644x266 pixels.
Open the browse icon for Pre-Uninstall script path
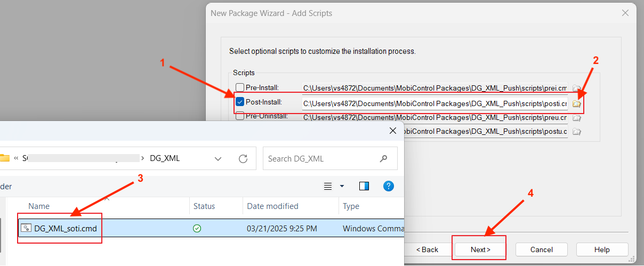[x=576, y=118]
